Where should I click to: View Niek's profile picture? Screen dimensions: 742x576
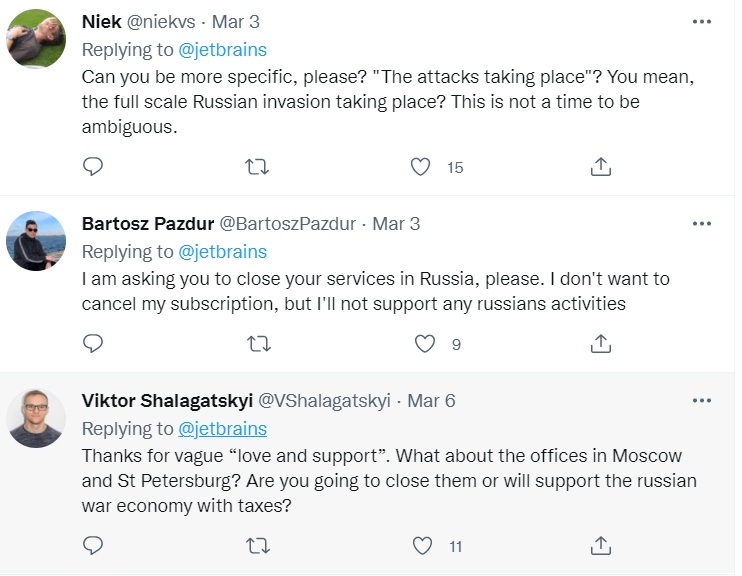(x=36, y=39)
